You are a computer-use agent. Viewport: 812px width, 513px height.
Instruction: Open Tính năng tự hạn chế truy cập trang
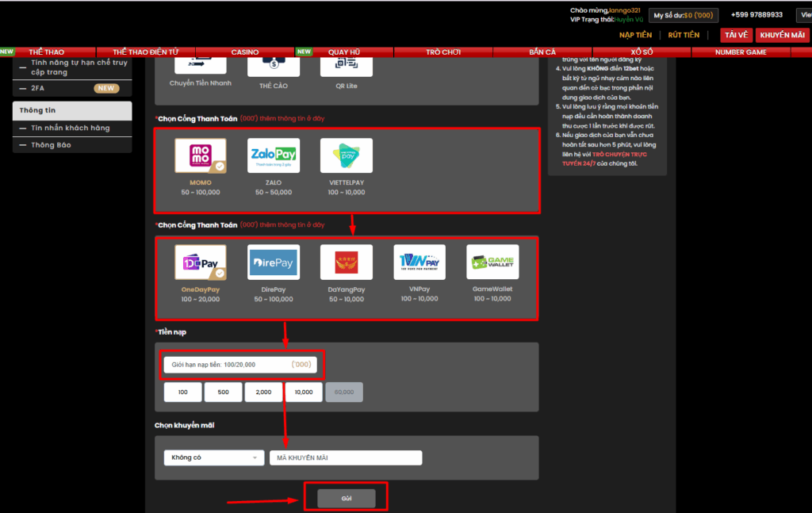pyautogui.click(x=72, y=67)
